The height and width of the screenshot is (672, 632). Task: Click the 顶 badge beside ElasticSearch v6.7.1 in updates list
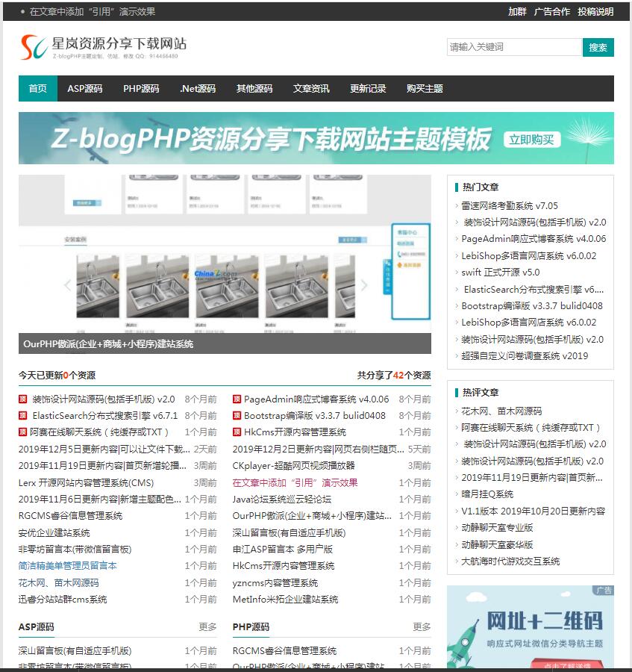(x=22, y=416)
